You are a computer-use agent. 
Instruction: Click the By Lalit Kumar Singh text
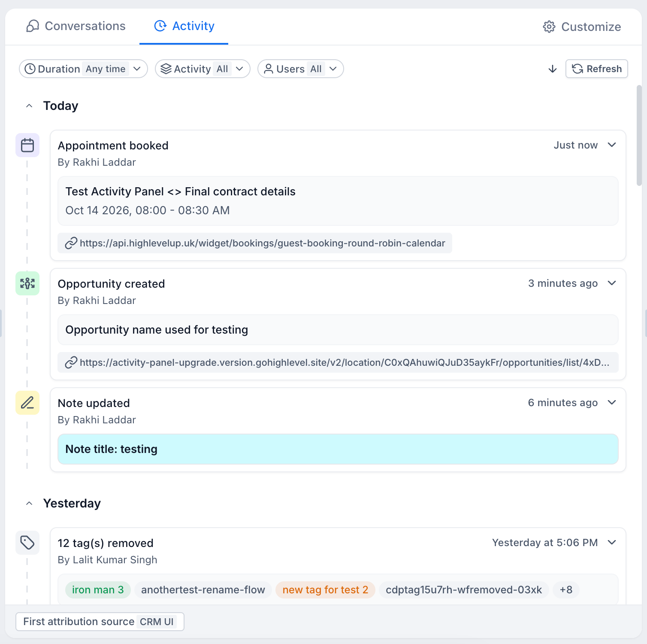pos(107,560)
